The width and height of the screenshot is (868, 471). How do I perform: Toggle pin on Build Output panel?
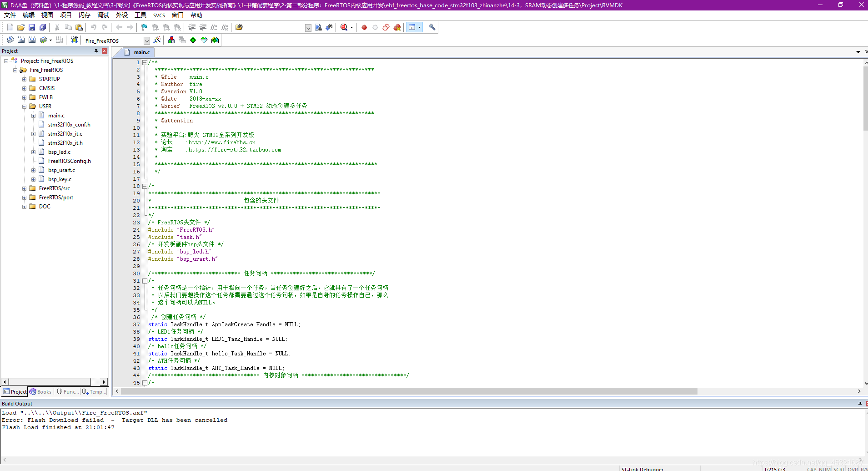click(x=860, y=404)
